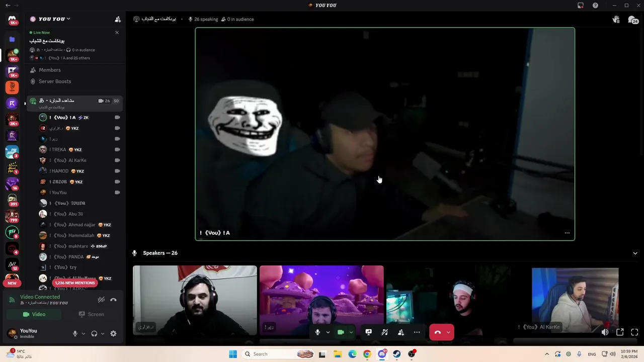Open microphone options arrow in call bar
Viewport: 644px width, 362px height.
coord(328,332)
